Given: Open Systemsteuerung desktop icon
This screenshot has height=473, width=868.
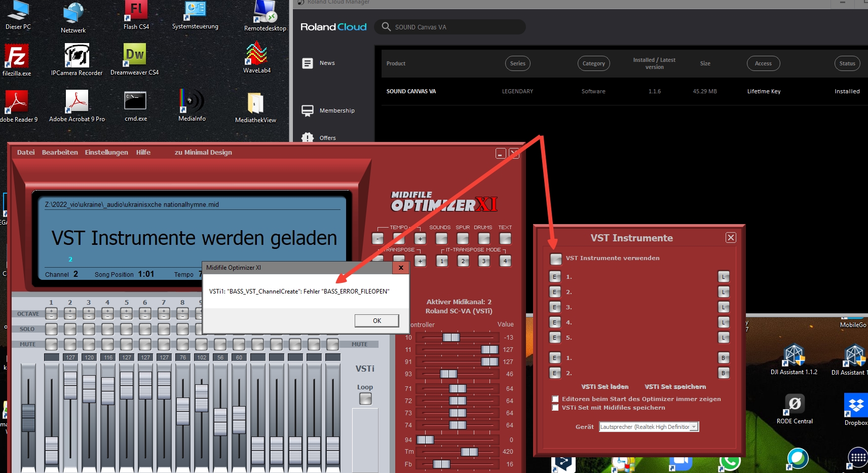Looking at the screenshot, I should point(195,15).
